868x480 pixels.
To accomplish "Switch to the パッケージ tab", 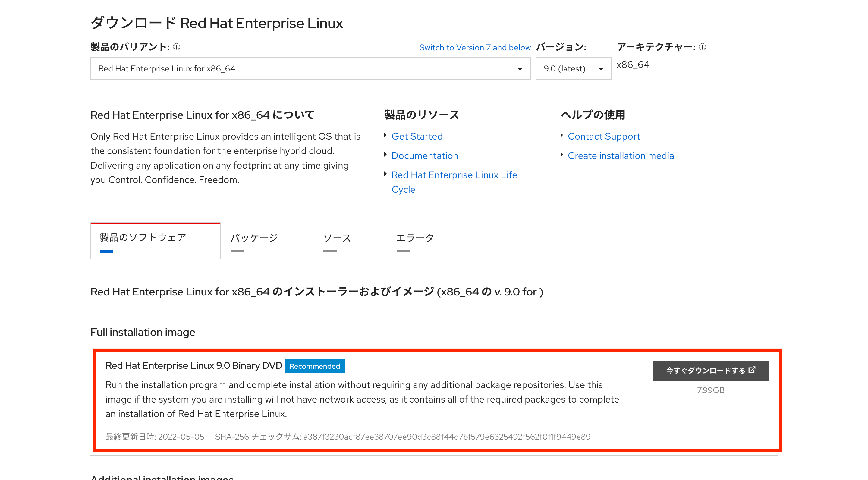I will [x=254, y=237].
